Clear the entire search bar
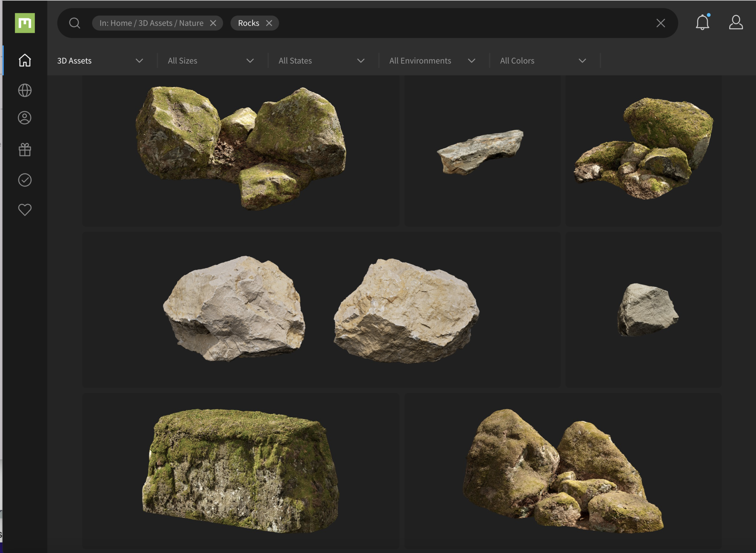Image resolution: width=756 pixels, height=553 pixels. 660,23
